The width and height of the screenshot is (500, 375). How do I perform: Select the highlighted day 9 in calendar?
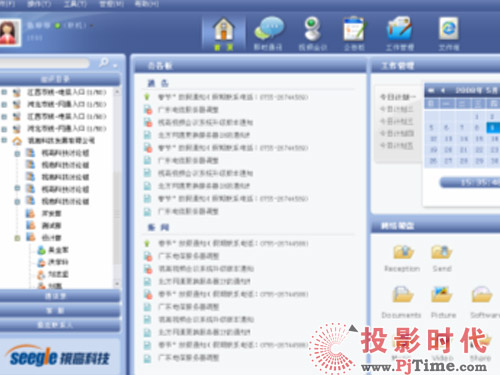492,127
